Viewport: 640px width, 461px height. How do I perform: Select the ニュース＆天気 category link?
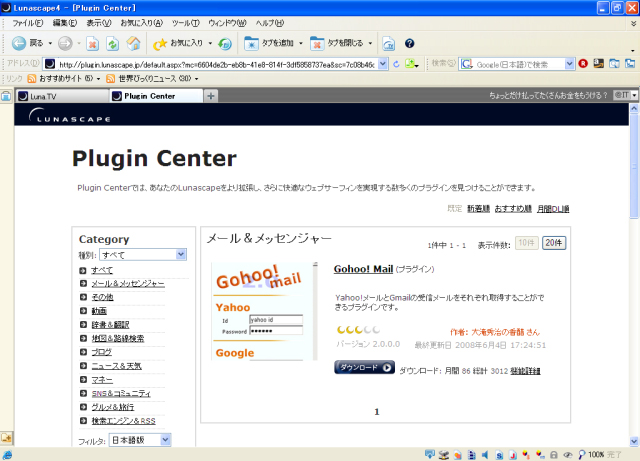pos(116,366)
